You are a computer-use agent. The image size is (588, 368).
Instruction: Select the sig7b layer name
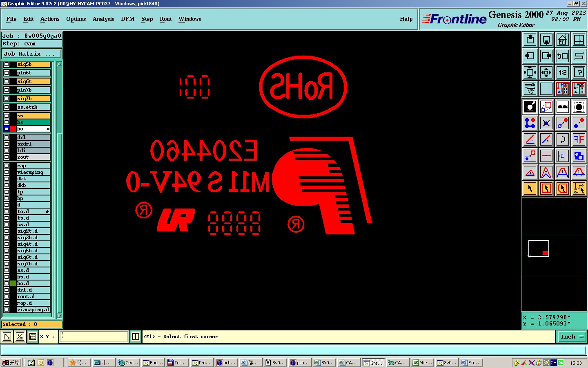[x=33, y=99]
